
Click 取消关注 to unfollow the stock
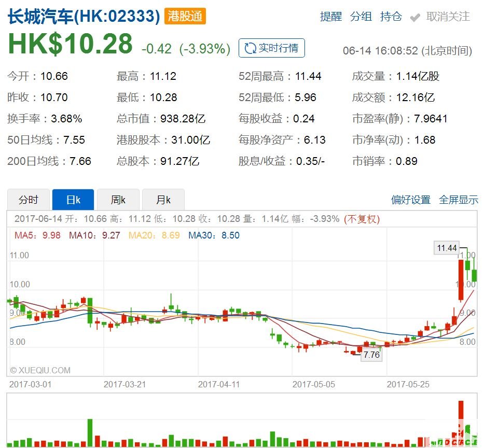(x=448, y=17)
